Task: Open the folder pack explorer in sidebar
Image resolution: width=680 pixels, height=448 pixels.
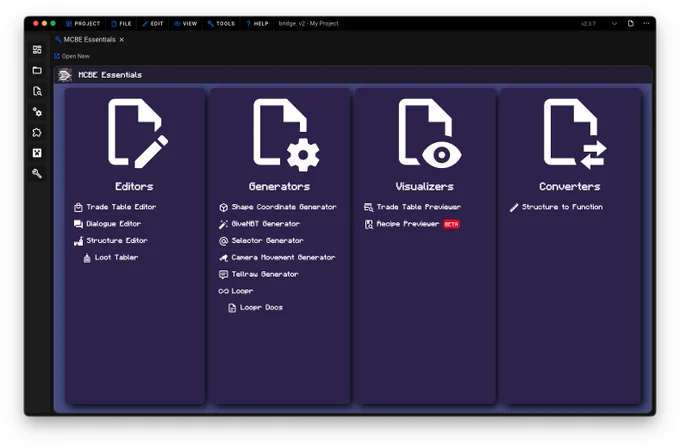Action: coord(37,70)
